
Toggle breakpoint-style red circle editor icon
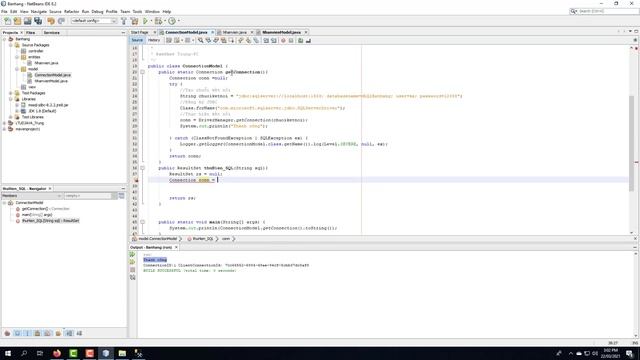pos(283,40)
